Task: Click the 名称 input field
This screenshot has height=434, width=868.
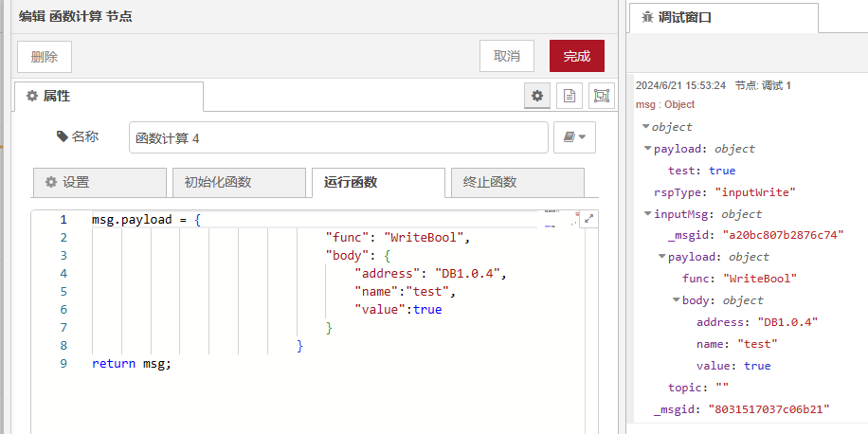Action: (337, 137)
